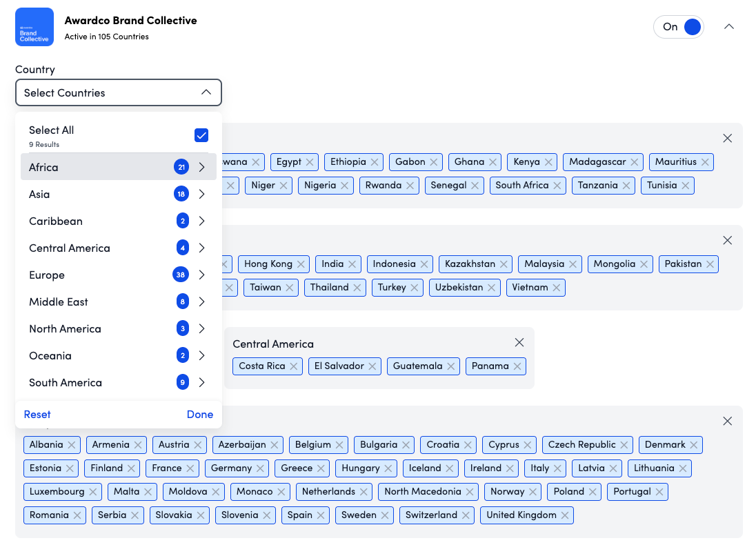Remove the Ethiopia tag
The image size is (756, 545).
click(375, 162)
